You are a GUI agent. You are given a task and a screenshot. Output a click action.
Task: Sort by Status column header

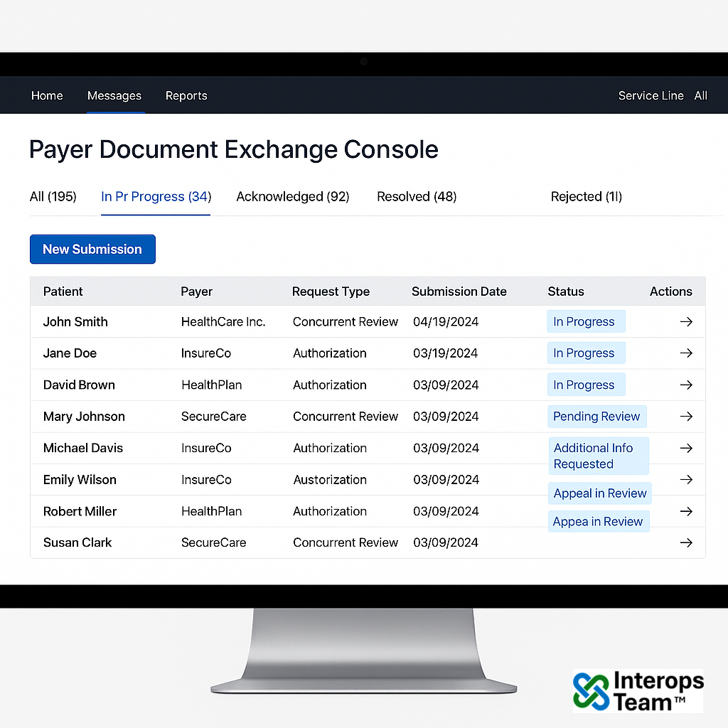[565, 291]
